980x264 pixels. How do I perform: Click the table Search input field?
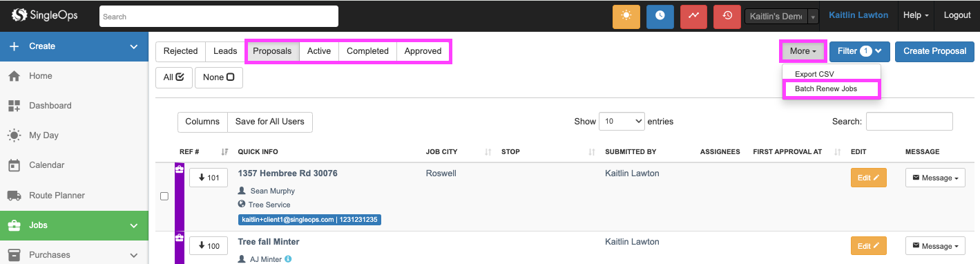[x=909, y=121]
